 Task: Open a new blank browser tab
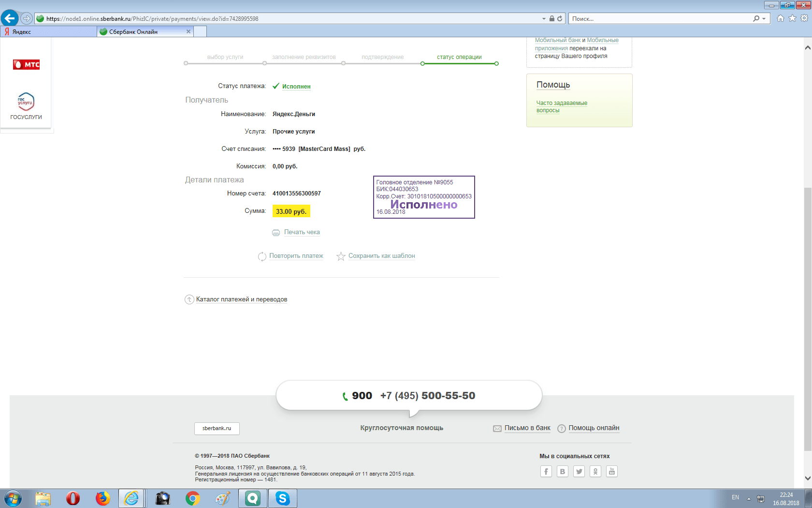tap(200, 31)
